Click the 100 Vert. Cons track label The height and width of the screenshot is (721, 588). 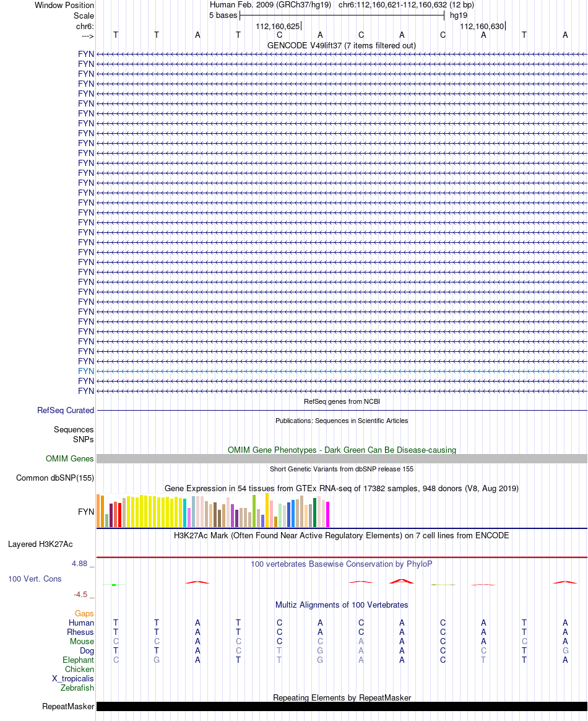click(35, 579)
